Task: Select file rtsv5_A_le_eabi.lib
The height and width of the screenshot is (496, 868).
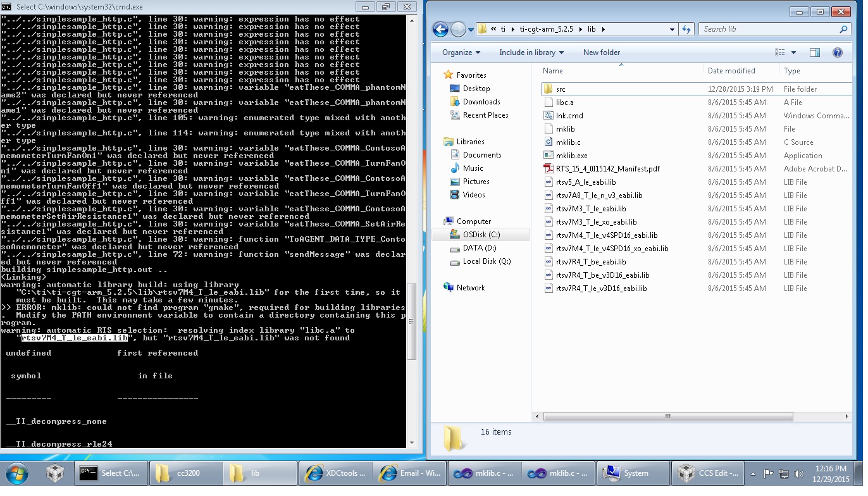Action: coord(586,182)
